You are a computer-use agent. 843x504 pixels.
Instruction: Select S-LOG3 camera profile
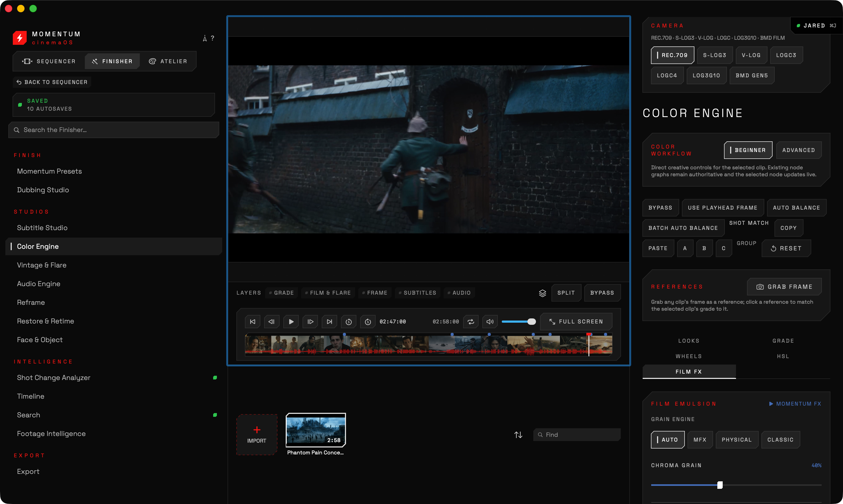point(715,55)
